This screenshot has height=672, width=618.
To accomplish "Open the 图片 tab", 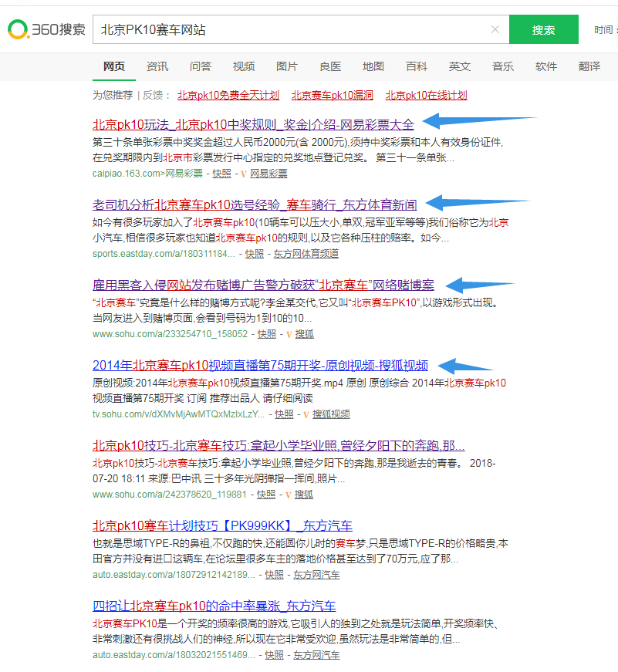I will [287, 66].
